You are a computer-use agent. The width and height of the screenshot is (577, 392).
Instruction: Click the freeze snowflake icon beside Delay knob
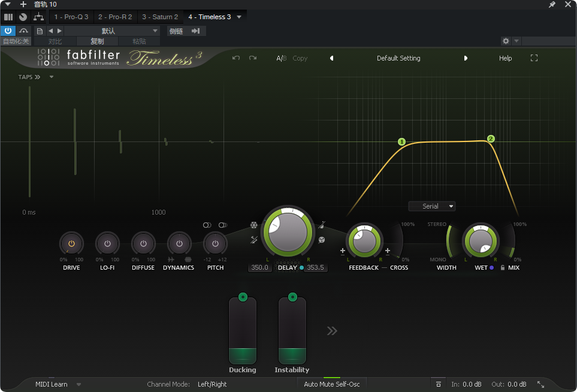point(254,225)
